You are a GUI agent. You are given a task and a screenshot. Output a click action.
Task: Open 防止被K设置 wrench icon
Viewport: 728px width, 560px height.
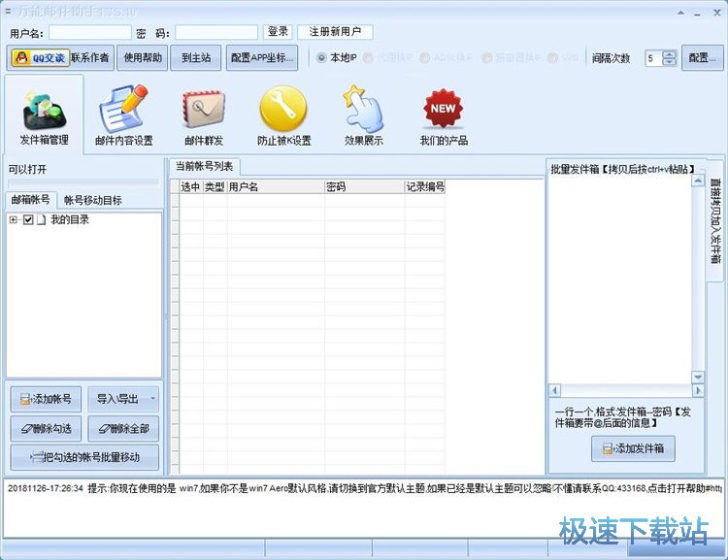point(283,109)
